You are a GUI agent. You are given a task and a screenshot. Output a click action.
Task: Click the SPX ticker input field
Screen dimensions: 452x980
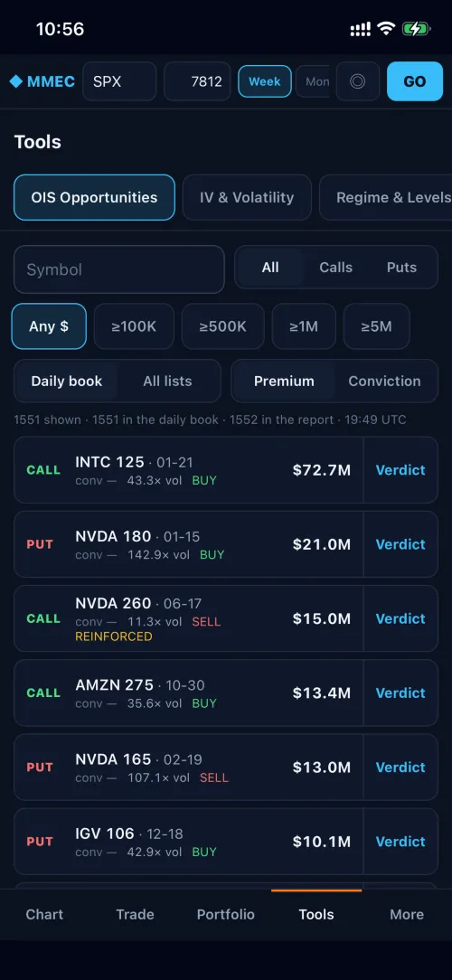tap(119, 81)
